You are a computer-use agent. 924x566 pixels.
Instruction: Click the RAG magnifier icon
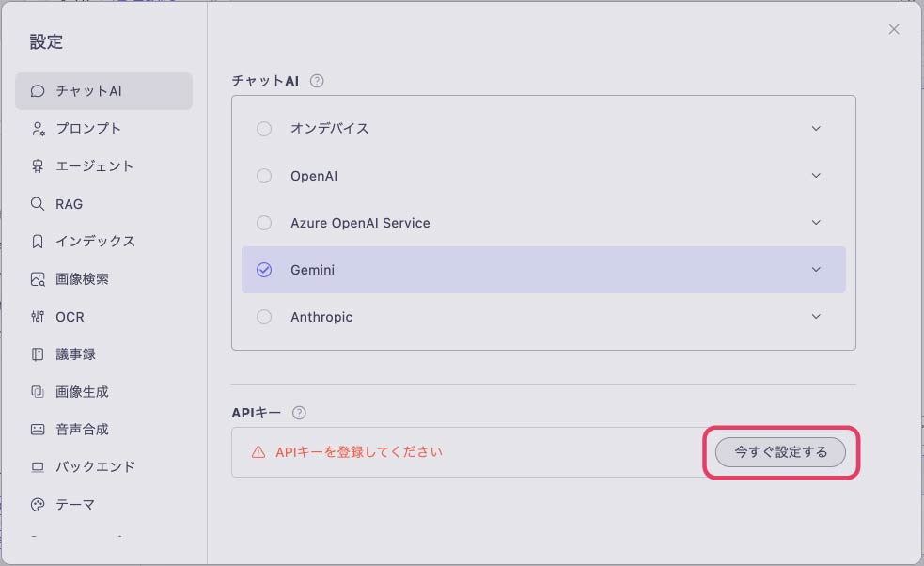(x=38, y=204)
